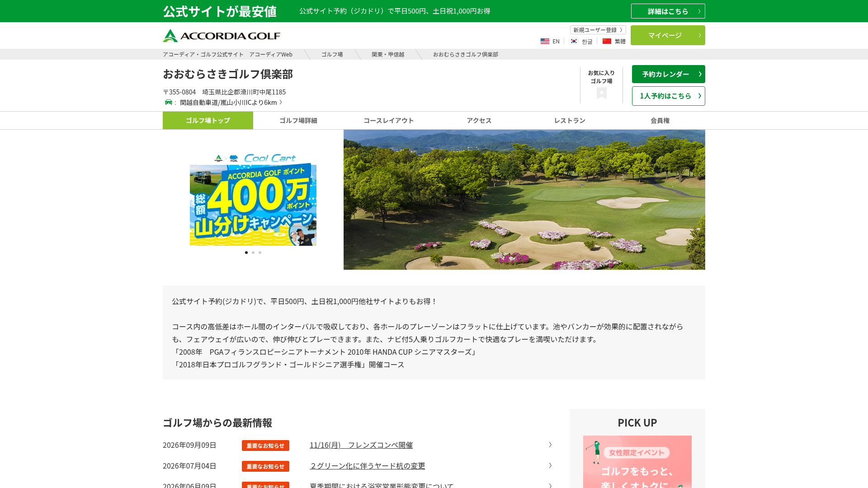
Task: Open the ゴルフ場トップ tab
Action: click(x=208, y=120)
